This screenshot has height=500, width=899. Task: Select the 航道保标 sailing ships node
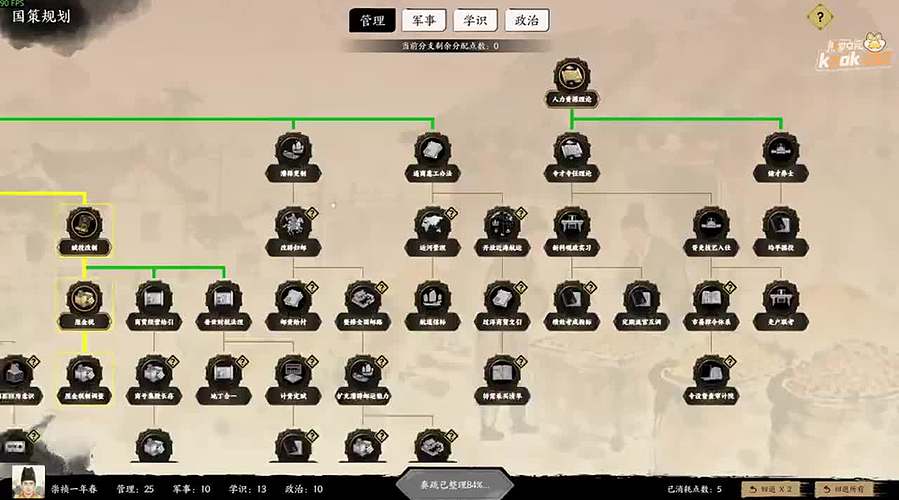(x=433, y=305)
